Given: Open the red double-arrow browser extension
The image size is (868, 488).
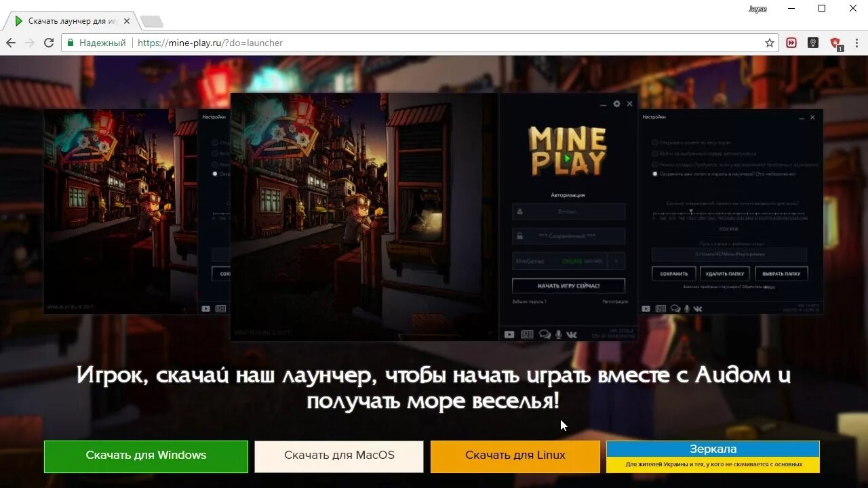Looking at the screenshot, I should click(x=791, y=43).
